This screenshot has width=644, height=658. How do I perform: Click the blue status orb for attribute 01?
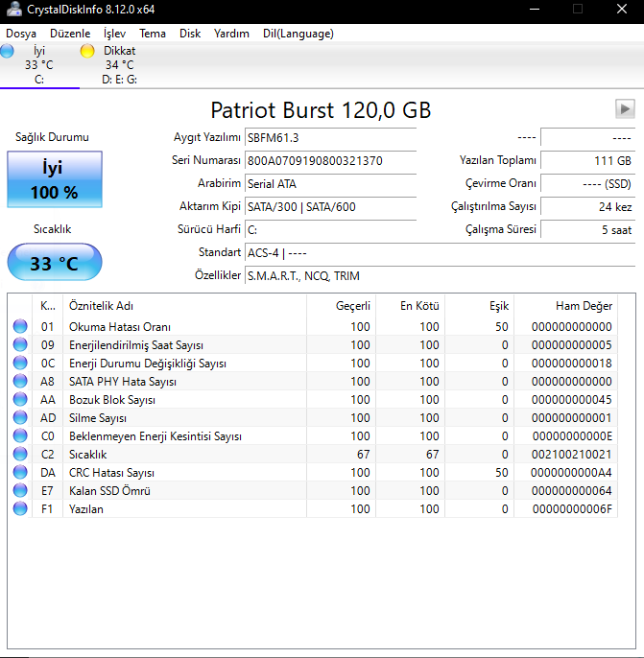pos(20,326)
